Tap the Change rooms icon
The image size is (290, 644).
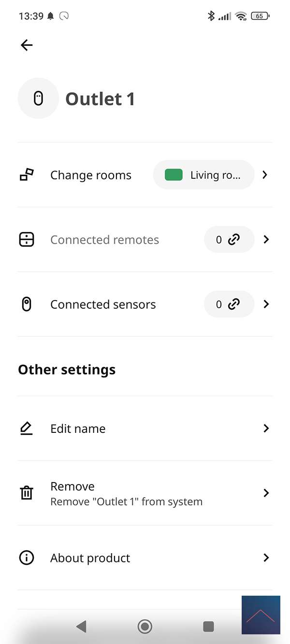tap(27, 175)
